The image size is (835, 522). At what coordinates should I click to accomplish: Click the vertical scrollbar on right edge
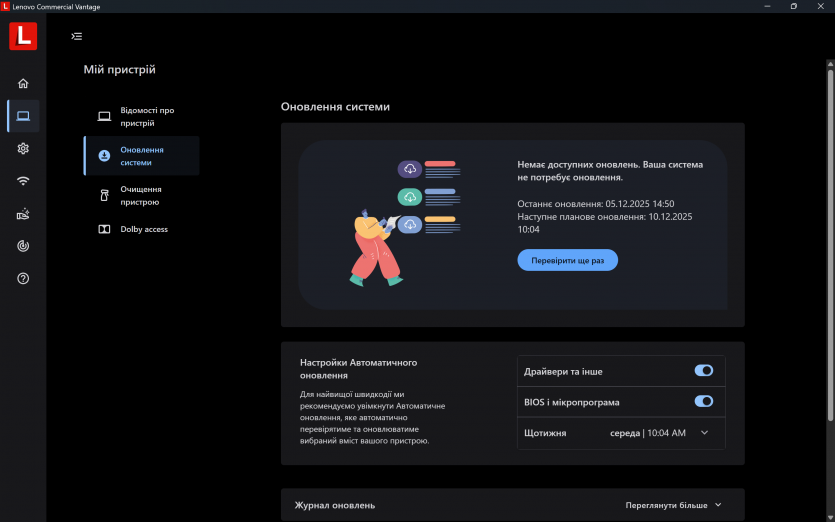[829, 200]
